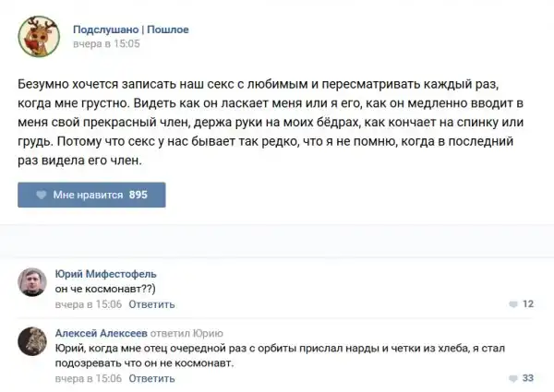Like the post via heart icon in blue button
This screenshot has width=554, height=392.
pyautogui.click(x=42, y=196)
